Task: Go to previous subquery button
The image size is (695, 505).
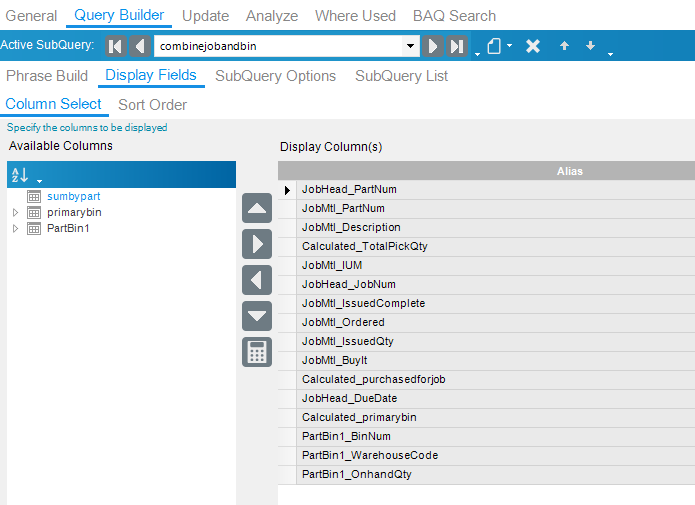Action: click(140, 46)
